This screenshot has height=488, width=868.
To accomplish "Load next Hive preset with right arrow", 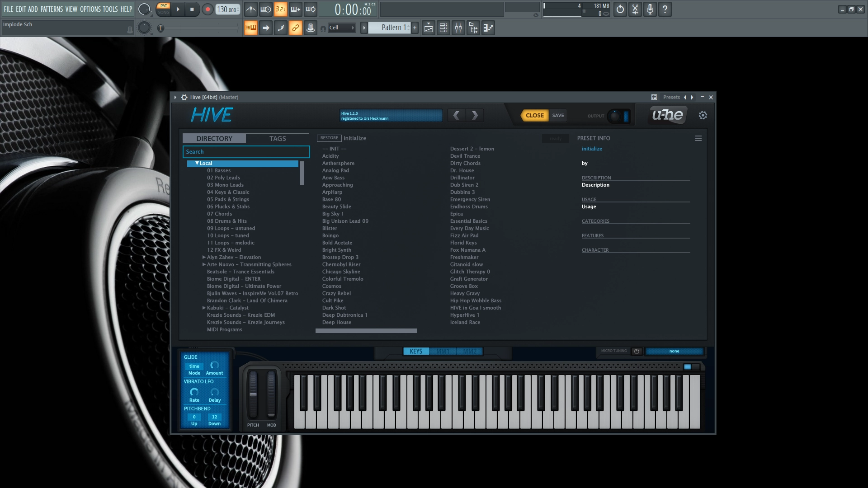I will 475,115.
